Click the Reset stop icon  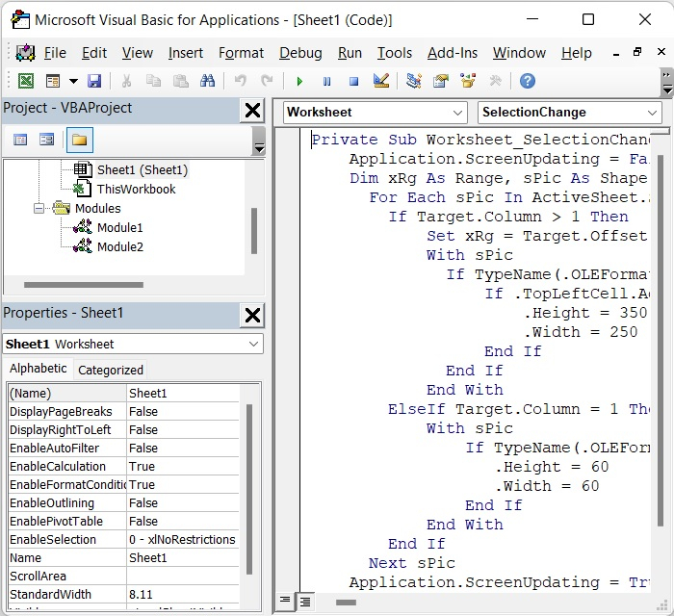point(353,82)
